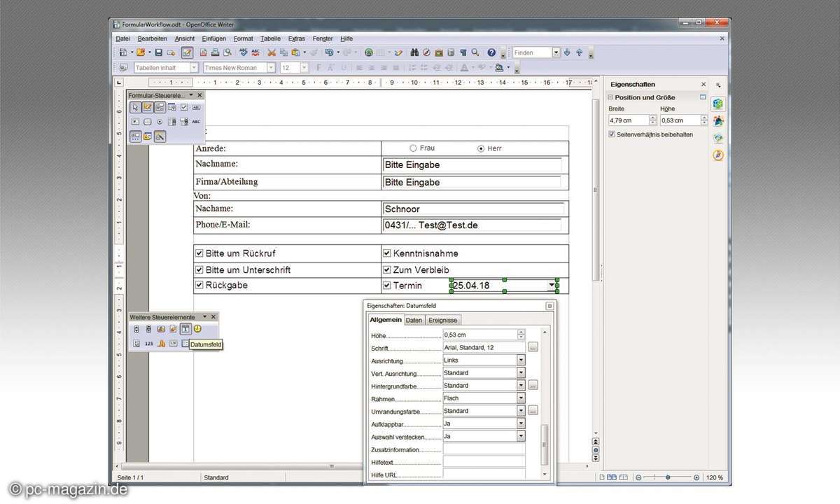Select the Frau radio button
This screenshot has width=840, height=504.
pyautogui.click(x=413, y=148)
